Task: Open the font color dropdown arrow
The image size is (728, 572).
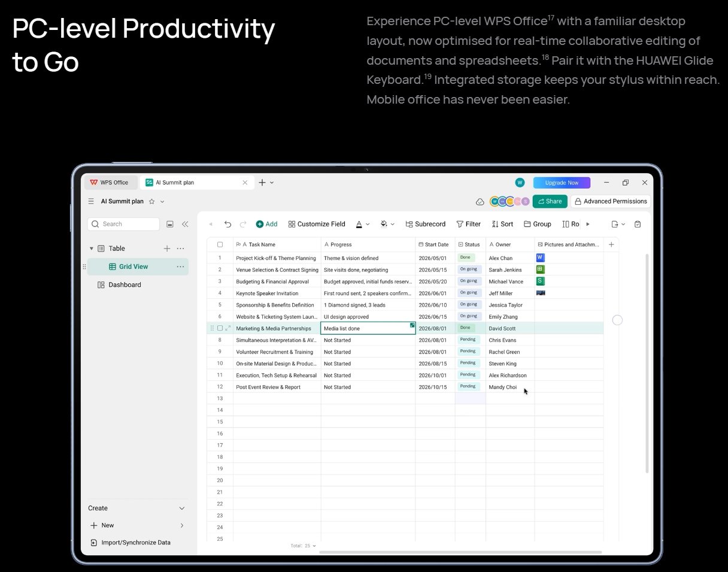Action: tap(368, 225)
